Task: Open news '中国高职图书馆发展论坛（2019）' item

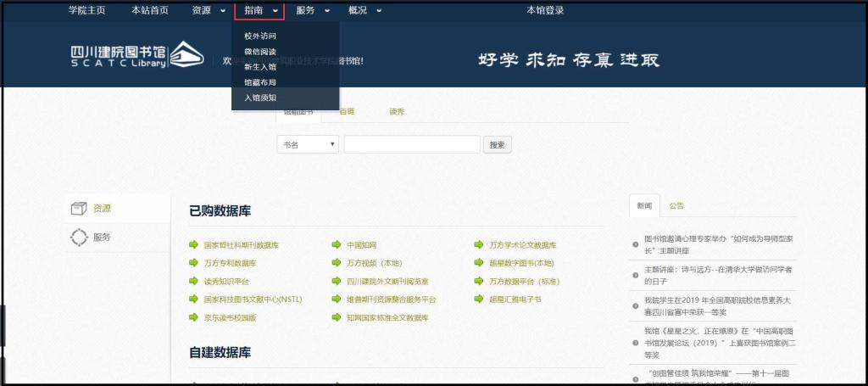Action: pos(721,344)
